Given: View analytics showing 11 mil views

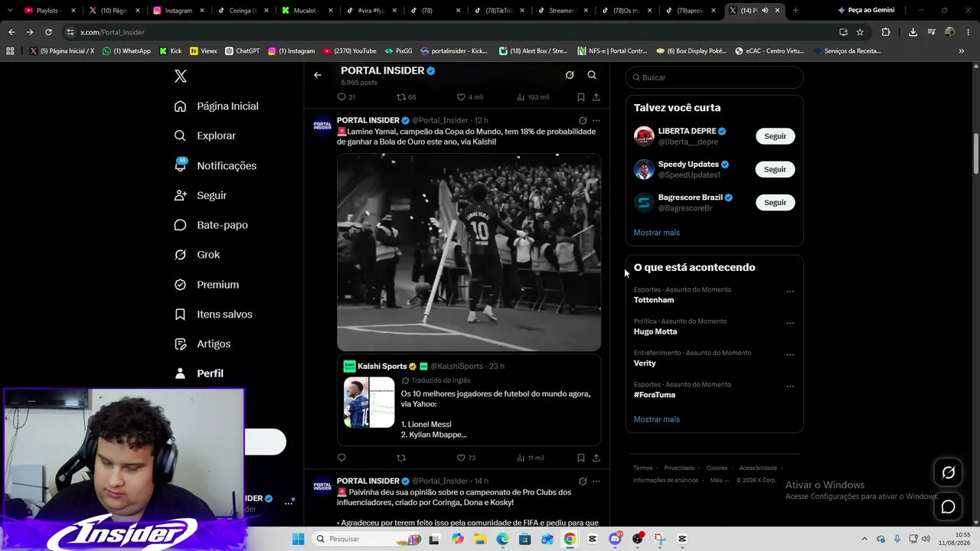Looking at the screenshot, I should [530, 458].
